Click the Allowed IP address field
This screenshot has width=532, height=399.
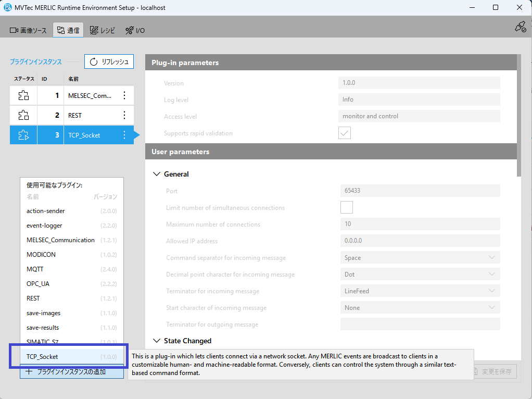[x=420, y=241]
